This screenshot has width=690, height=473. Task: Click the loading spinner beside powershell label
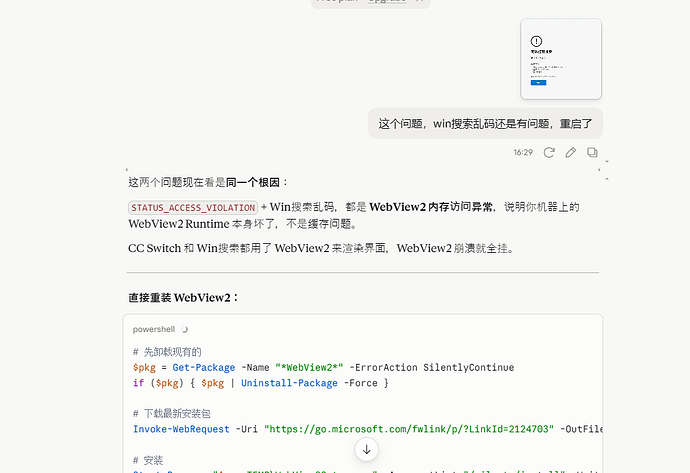[x=184, y=329]
